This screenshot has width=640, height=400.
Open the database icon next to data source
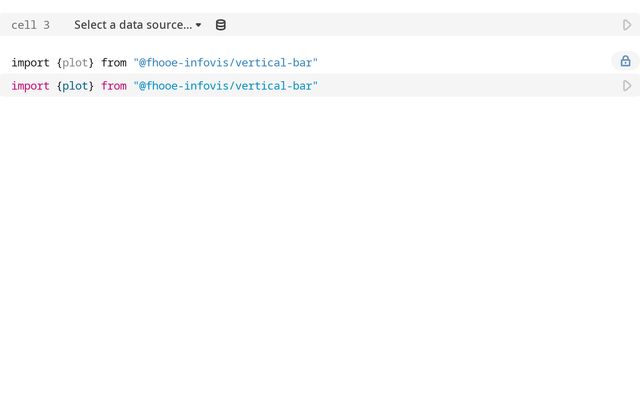(221, 25)
